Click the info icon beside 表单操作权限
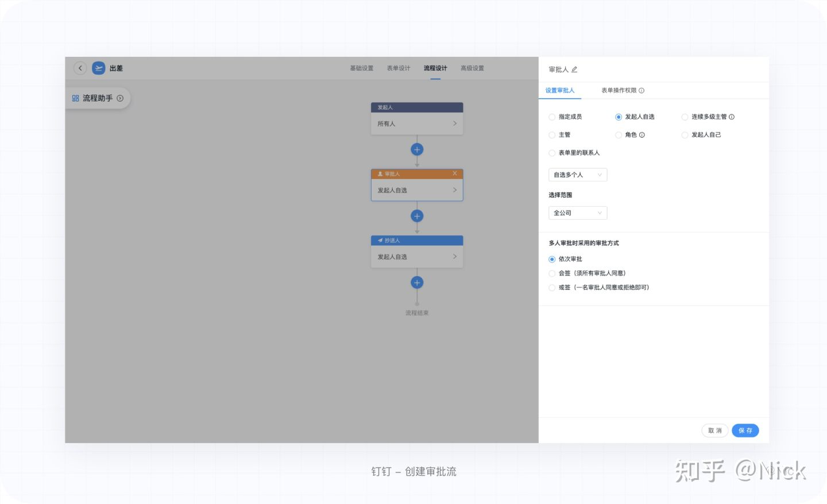Screen dimensions: 827x504 coord(641,91)
